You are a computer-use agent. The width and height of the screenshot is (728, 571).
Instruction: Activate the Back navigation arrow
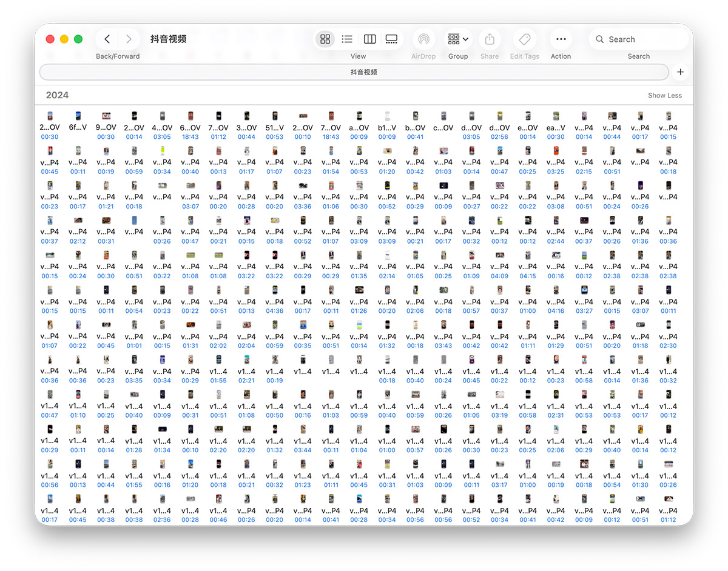pyautogui.click(x=106, y=38)
